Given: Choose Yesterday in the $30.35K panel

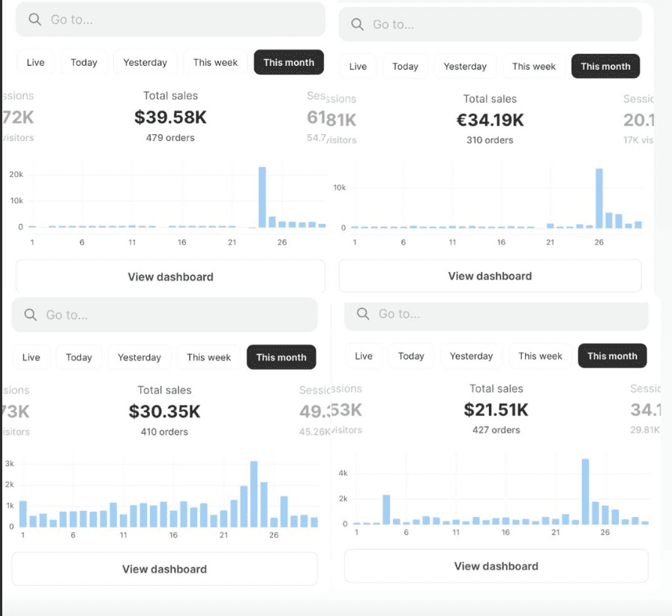Looking at the screenshot, I should tap(139, 357).
